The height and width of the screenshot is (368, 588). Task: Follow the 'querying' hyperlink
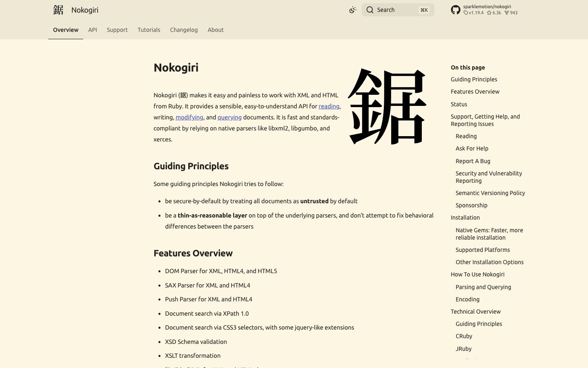point(229,117)
